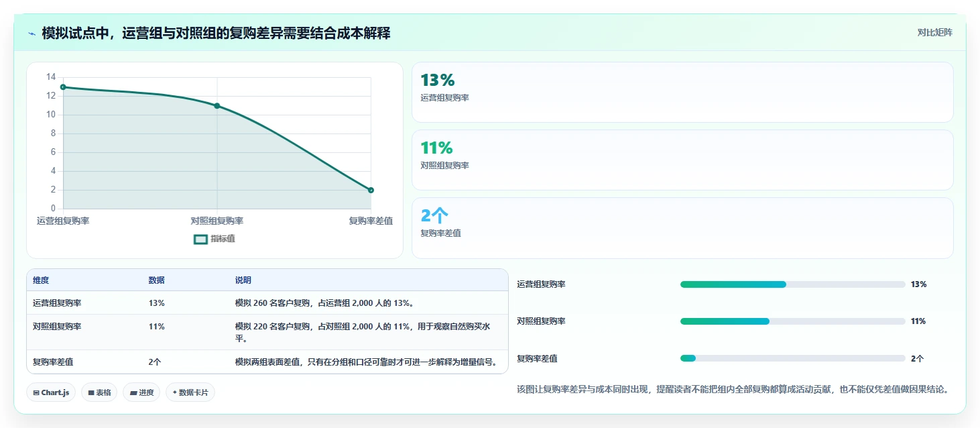Click the 14 y-axis tick label
The height and width of the screenshot is (428, 980).
coord(51,77)
